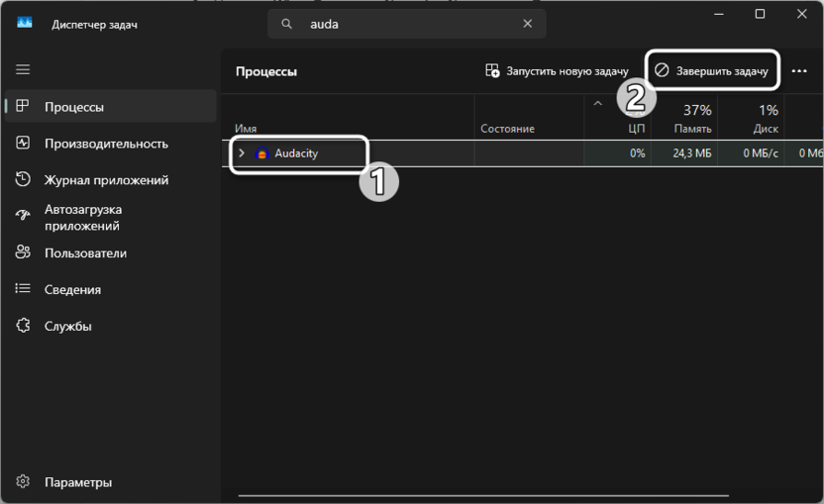Click Завершить задачу button
824x504 pixels.
[712, 71]
